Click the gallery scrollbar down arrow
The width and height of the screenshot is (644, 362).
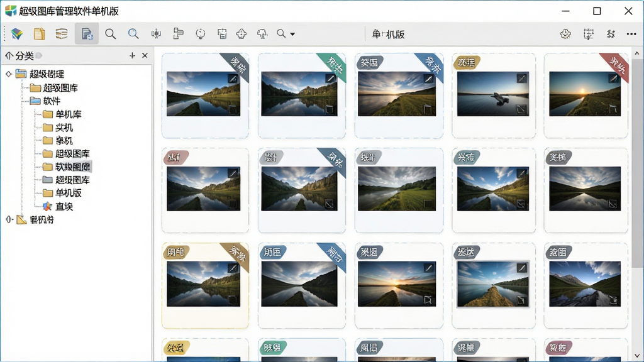637,356
